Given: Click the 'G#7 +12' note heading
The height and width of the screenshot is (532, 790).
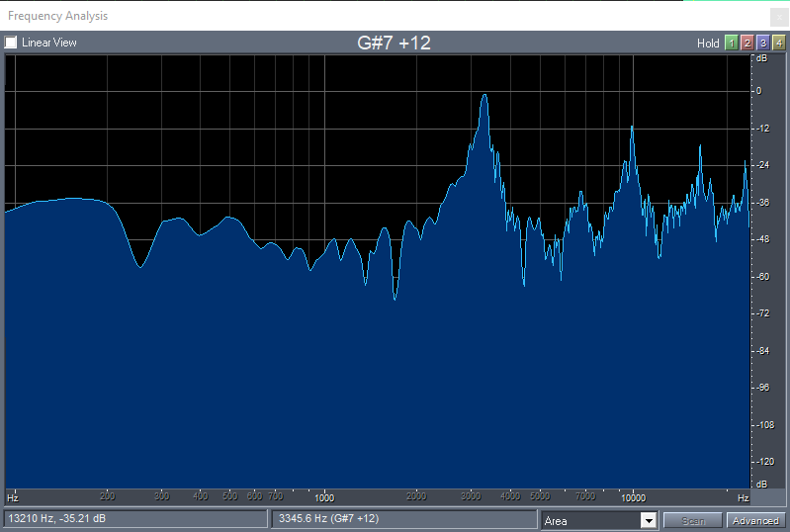Looking at the screenshot, I should coord(394,43).
